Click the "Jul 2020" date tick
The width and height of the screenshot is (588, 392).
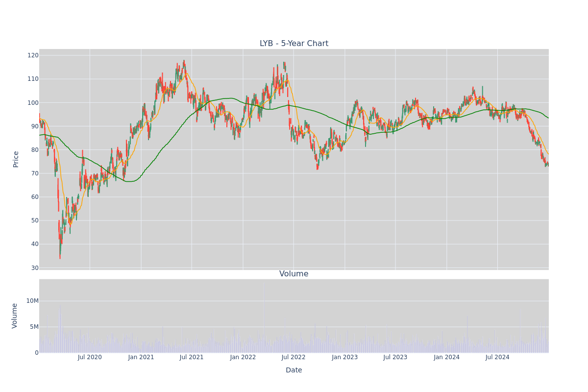(x=90, y=357)
